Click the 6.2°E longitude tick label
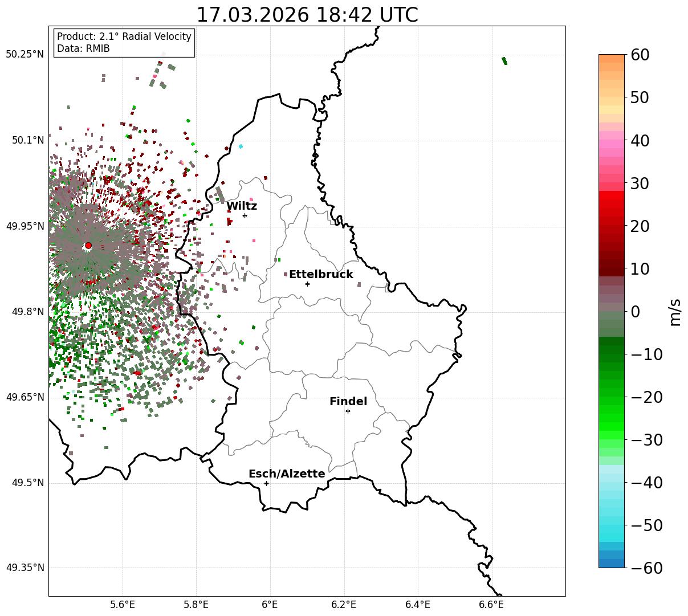This screenshot has width=688, height=616. click(x=344, y=605)
